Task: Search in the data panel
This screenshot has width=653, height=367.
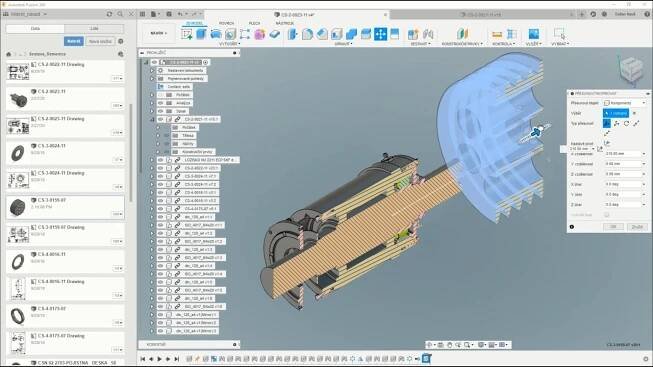Action: pos(120,14)
